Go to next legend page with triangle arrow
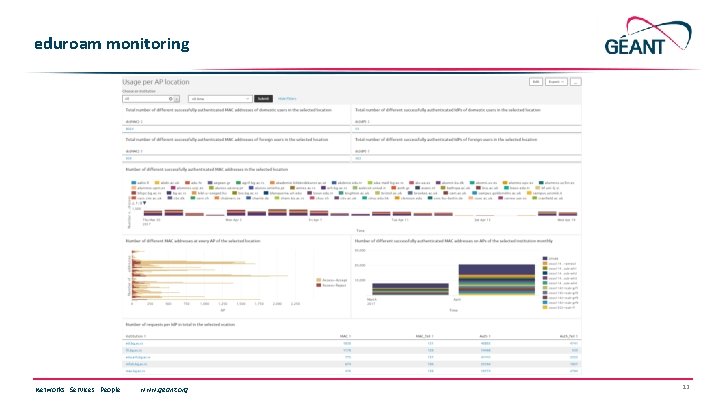 point(145,203)
